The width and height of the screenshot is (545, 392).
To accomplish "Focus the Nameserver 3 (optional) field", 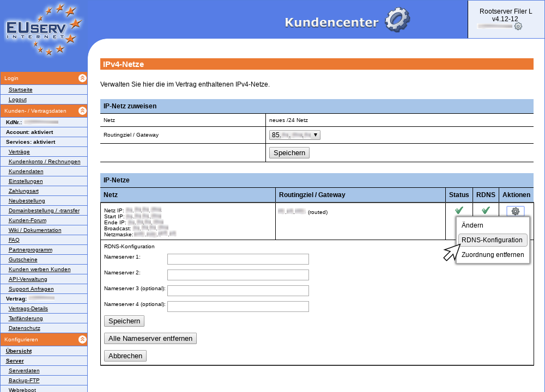I will 238,291.
